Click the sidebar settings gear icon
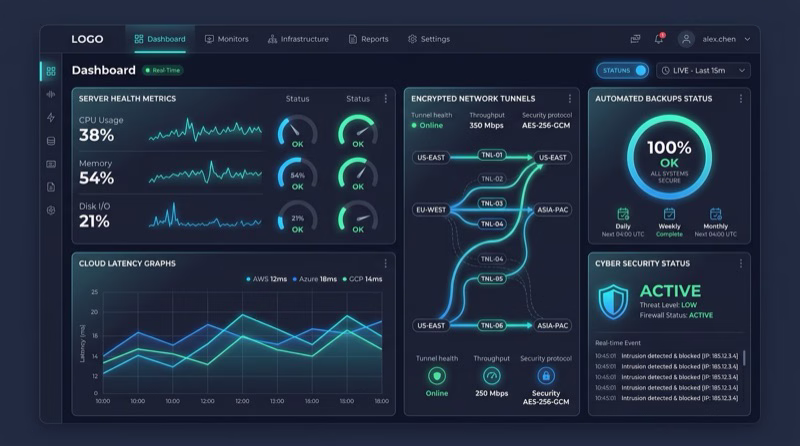Viewport: 800px width, 446px height. [51, 210]
